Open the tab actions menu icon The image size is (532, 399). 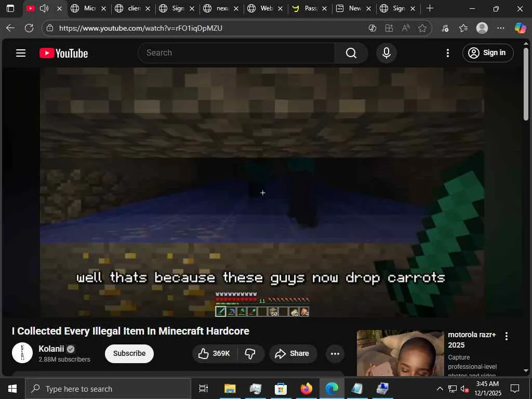[x=10, y=8]
